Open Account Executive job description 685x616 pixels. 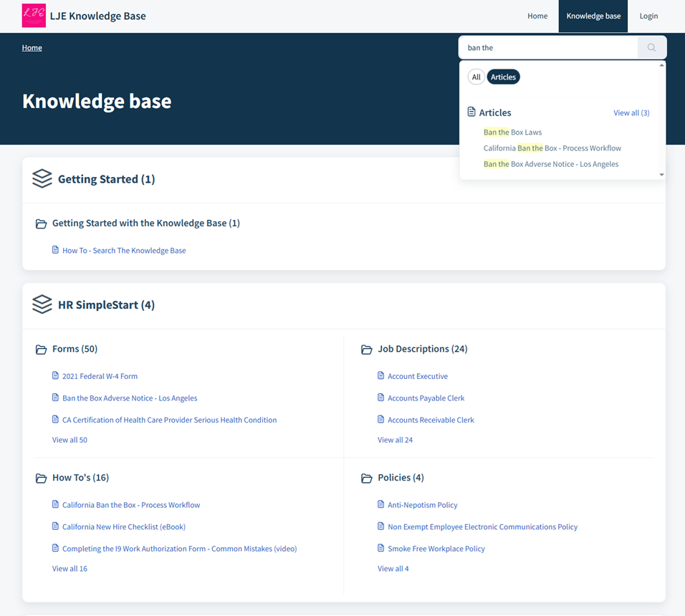coord(418,376)
